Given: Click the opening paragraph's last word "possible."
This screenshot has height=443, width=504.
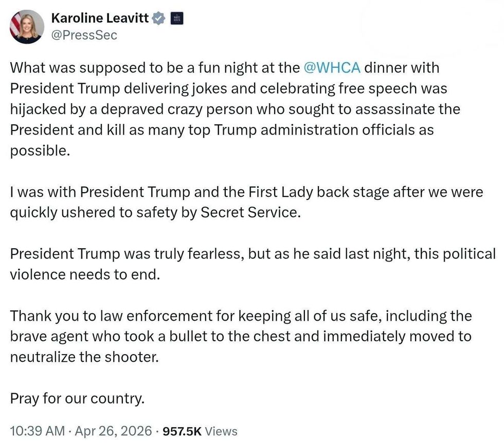Looking at the screenshot, I should click(x=39, y=151).
